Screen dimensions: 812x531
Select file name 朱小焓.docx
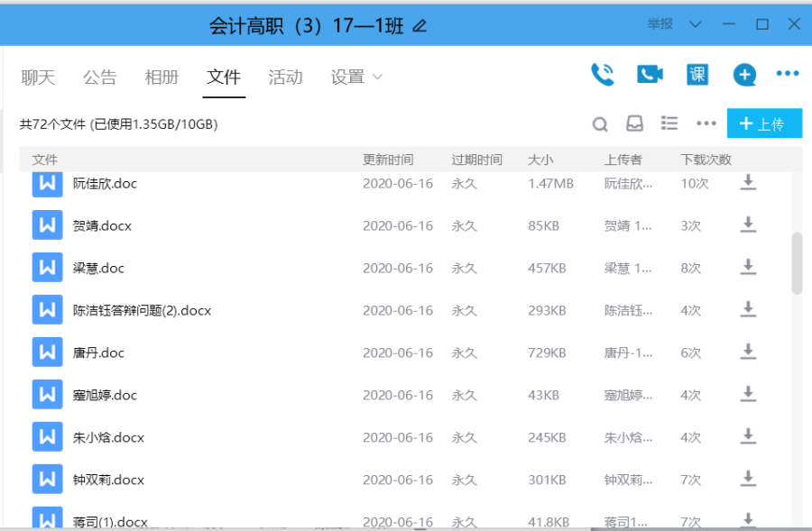(x=108, y=438)
